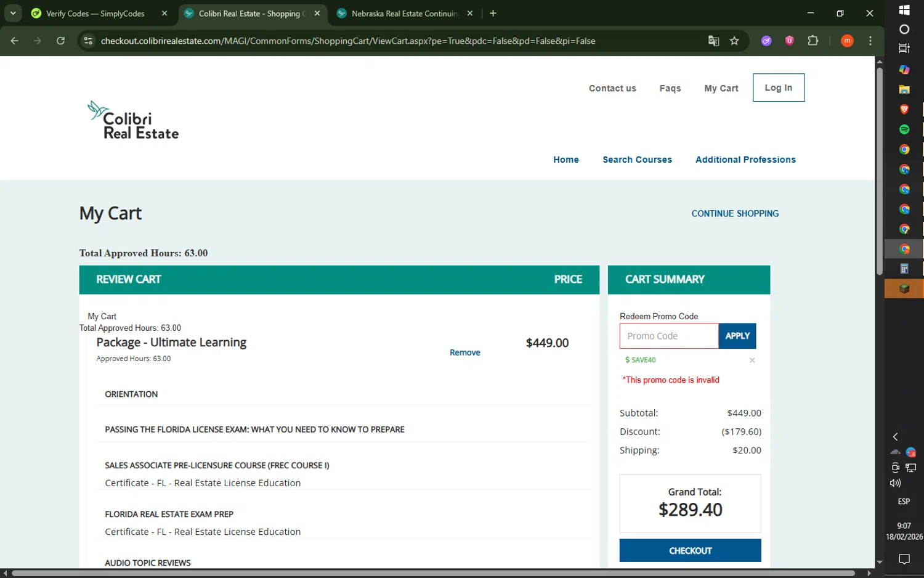The width and height of the screenshot is (924, 578).
Task: Open My Cart from the header
Action: coord(721,88)
